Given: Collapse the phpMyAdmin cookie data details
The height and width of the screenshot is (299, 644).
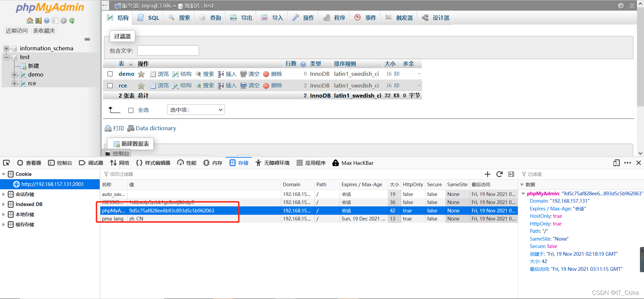Looking at the screenshot, I should (523, 194).
